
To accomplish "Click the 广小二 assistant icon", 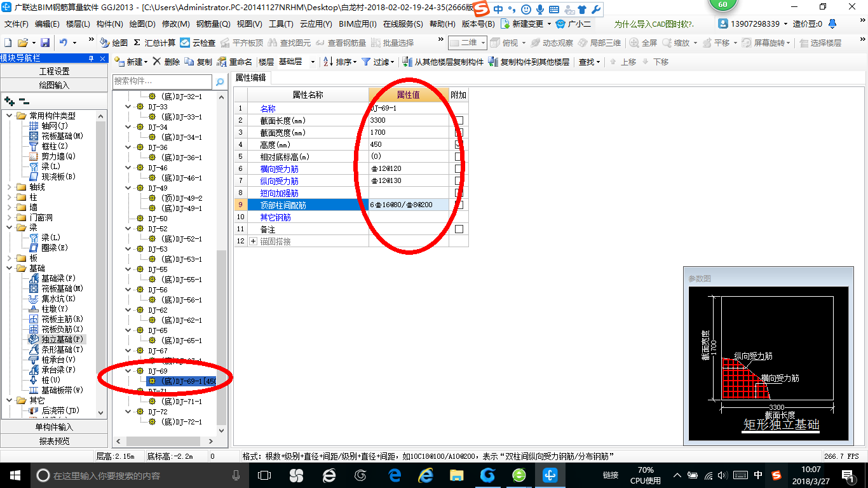I will pyautogui.click(x=573, y=24).
